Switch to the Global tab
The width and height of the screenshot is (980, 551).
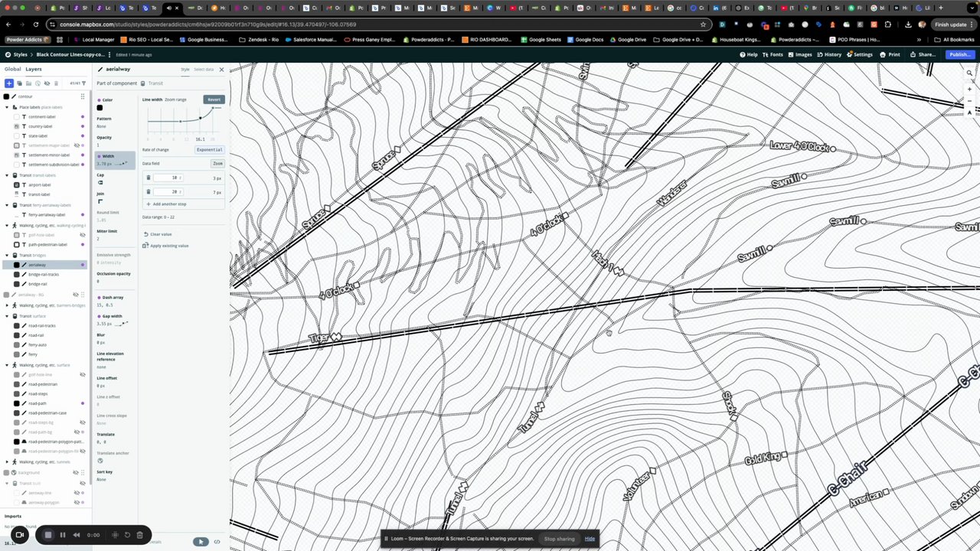(13, 69)
